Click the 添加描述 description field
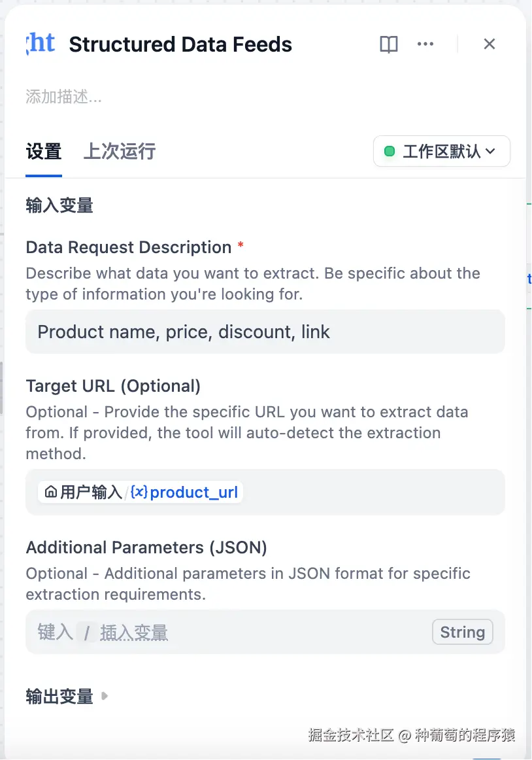This screenshot has width=532, height=760. click(64, 97)
